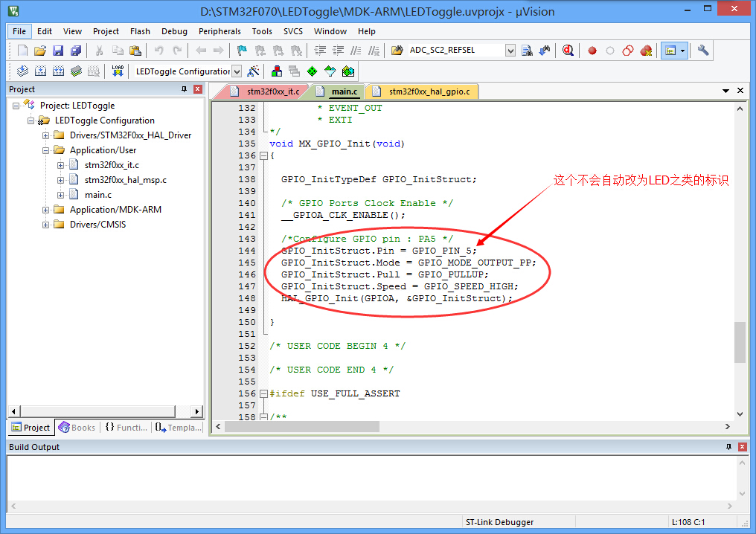The width and height of the screenshot is (756, 534).
Task: Select main.c in project tree
Action: 98,195
